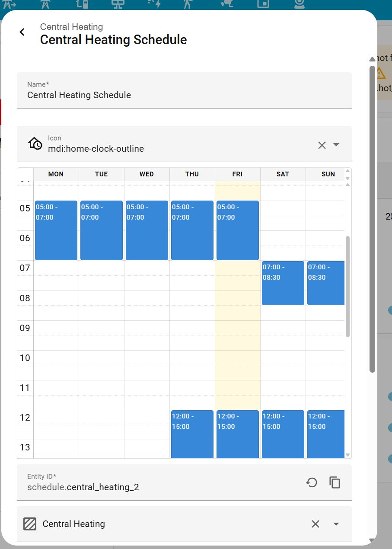Click Thursday 12:00 - 15:00 schedule block
The image size is (392, 549).
[x=192, y=434]
